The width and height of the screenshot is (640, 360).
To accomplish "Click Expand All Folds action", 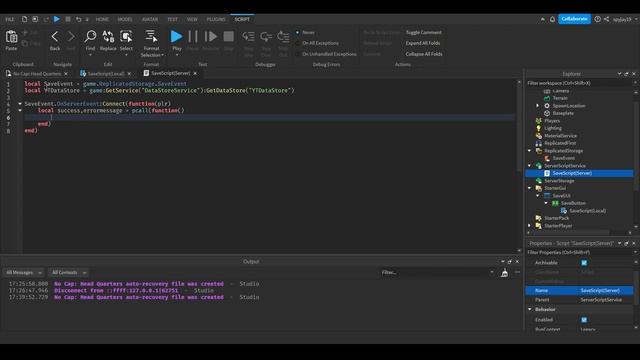I will [423, 43].
